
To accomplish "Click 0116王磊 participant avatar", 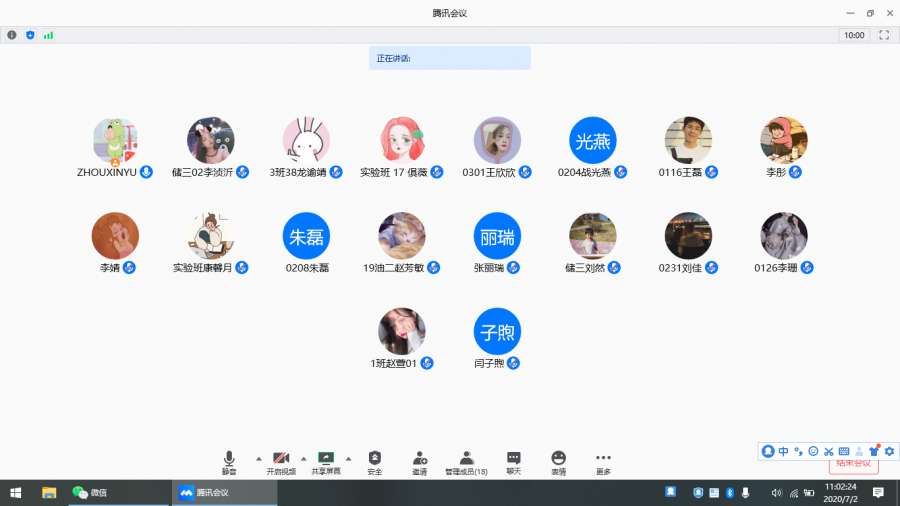I will point(688,141).
